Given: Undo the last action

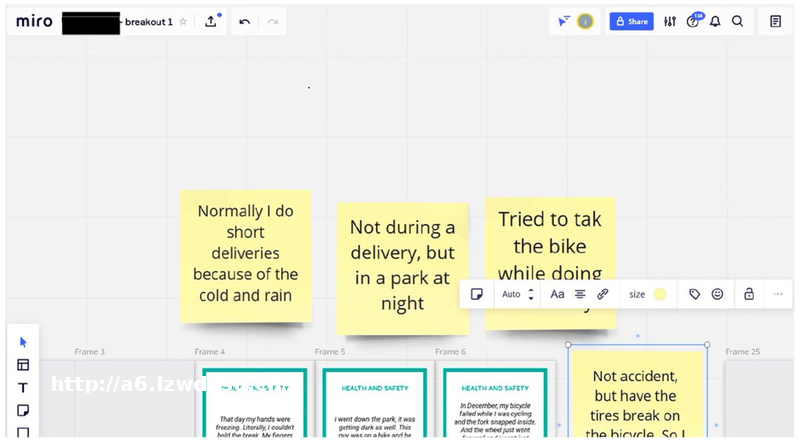Looking at the screenshot, I should (x=245, y=21).
